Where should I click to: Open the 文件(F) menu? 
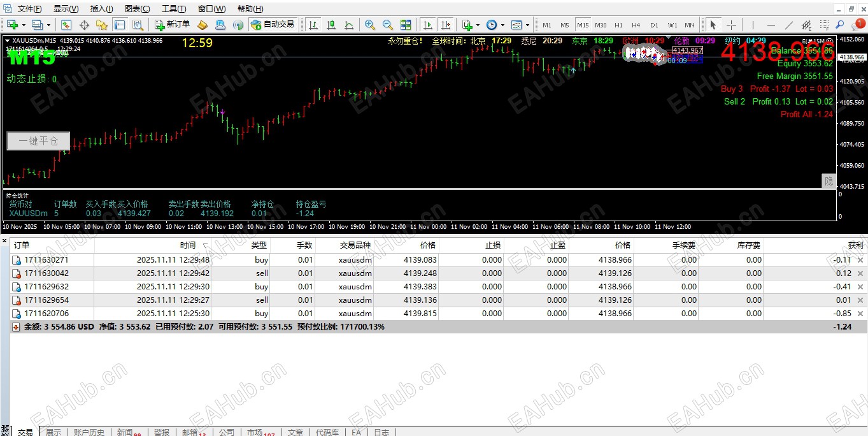[30, 9]
